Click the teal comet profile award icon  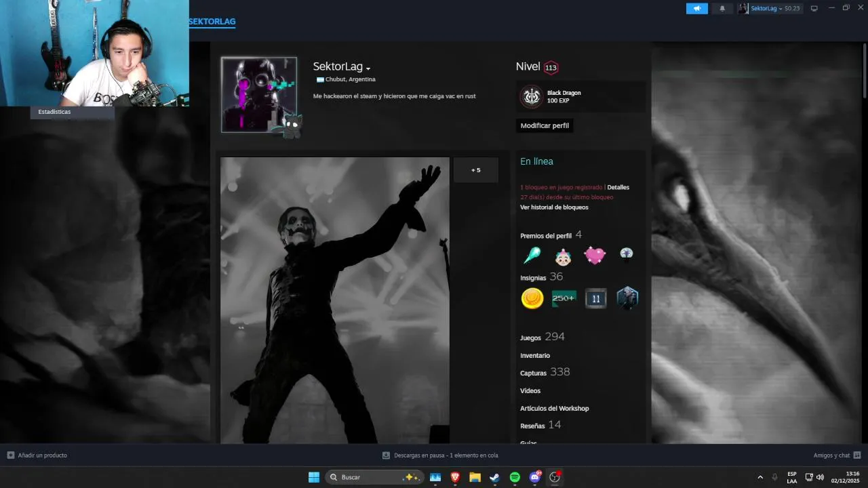(532, 256)
